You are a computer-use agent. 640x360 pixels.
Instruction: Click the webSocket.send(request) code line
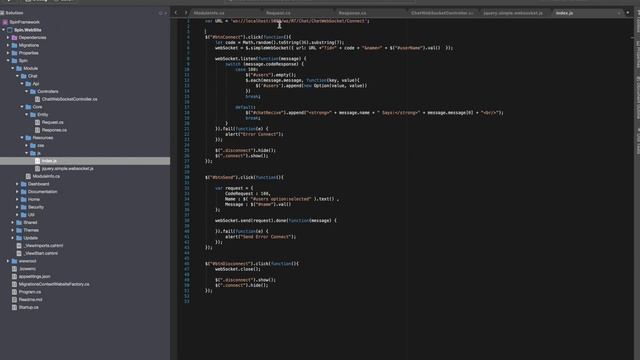[x=276, y=221]
